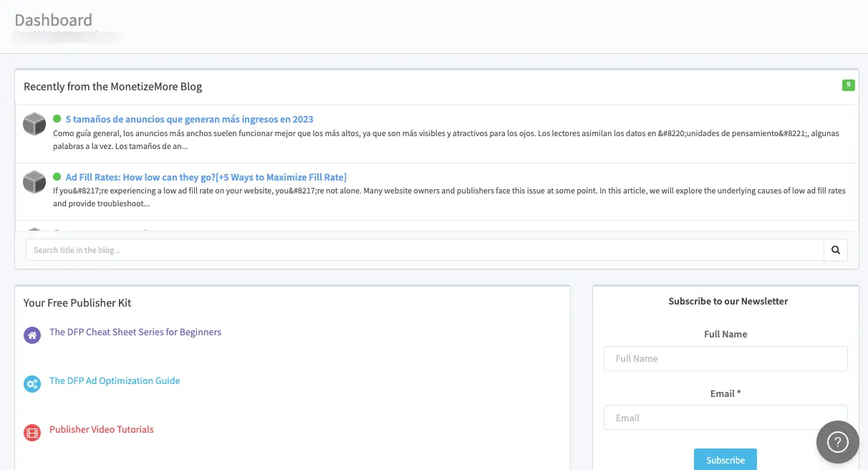Click the purple home icon for DFP Cheat Sheet
This screenshot has width=868, height=470.
click(32, 335)
